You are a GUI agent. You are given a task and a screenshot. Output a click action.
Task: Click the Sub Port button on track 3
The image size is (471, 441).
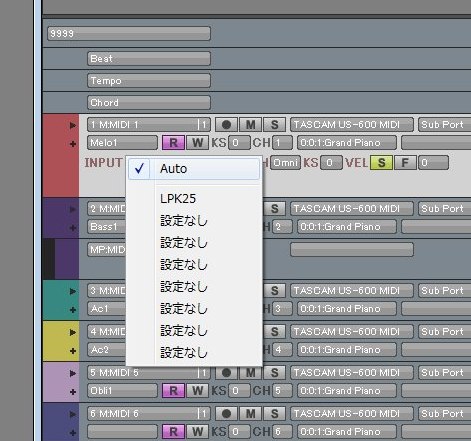click(444, 291)
